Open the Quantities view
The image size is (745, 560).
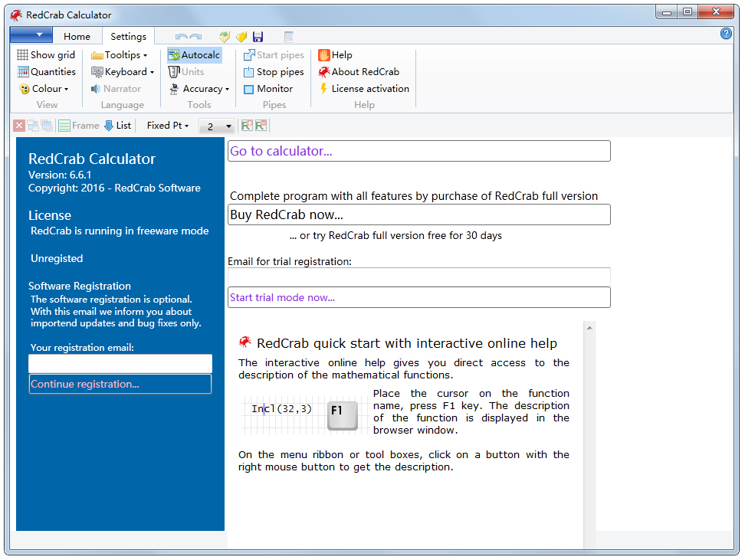47,72
